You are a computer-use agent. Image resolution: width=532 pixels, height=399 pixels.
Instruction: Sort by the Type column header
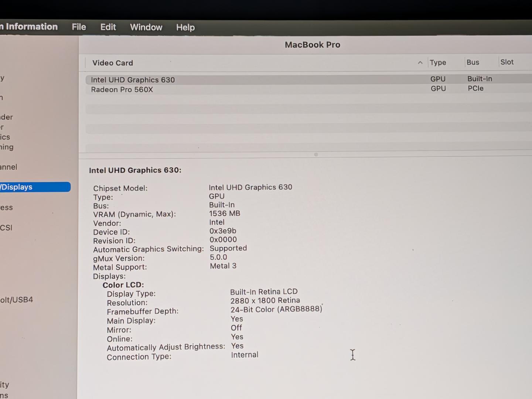pos(438,62)
